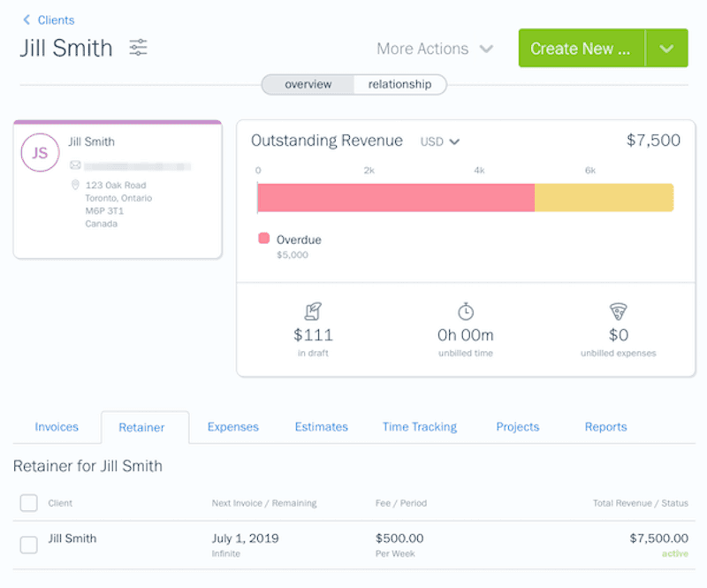Go back via the Clients link
The height and width of the screenshot is (588, 707).
point(56,19)
